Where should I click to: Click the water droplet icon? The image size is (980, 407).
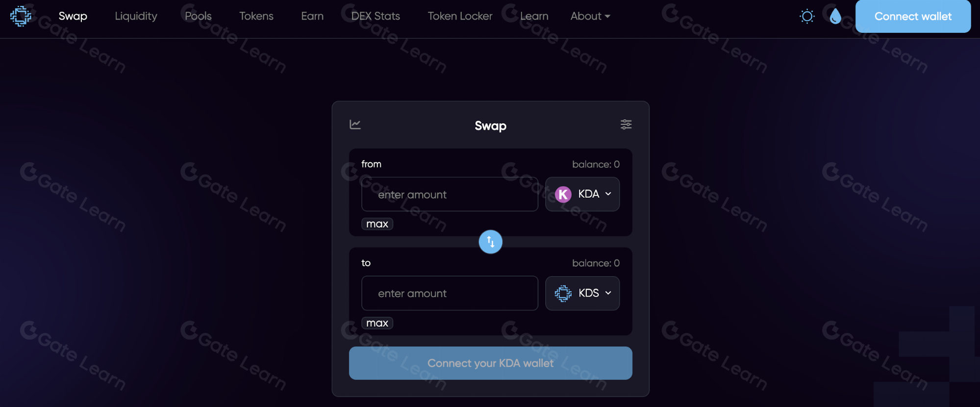coord(835,16)
